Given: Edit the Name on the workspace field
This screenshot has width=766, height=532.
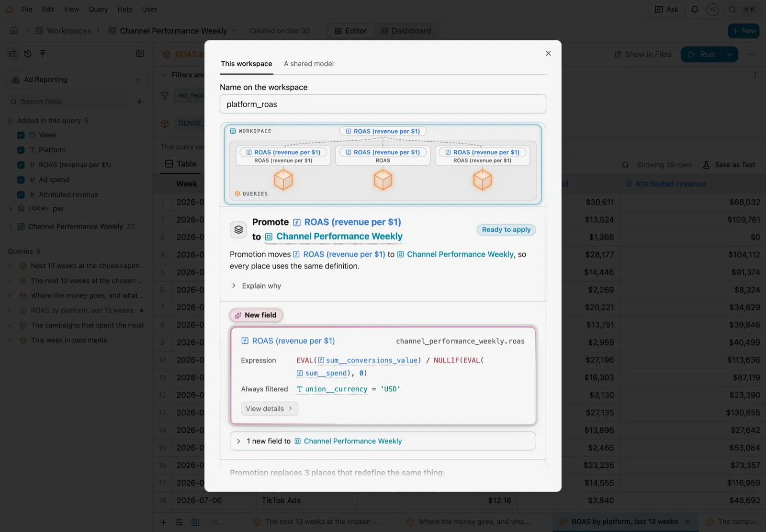Looking at the screenshot, I should tap(383, 104).
